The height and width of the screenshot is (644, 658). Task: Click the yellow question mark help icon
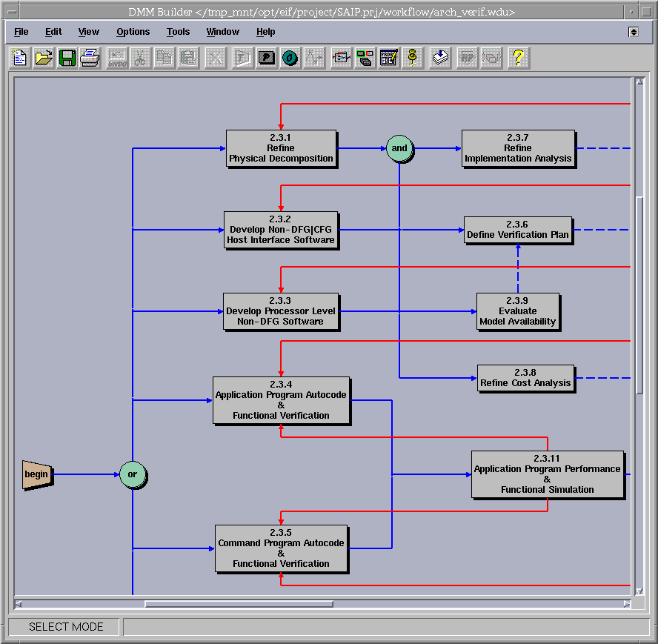coord(518,58)
